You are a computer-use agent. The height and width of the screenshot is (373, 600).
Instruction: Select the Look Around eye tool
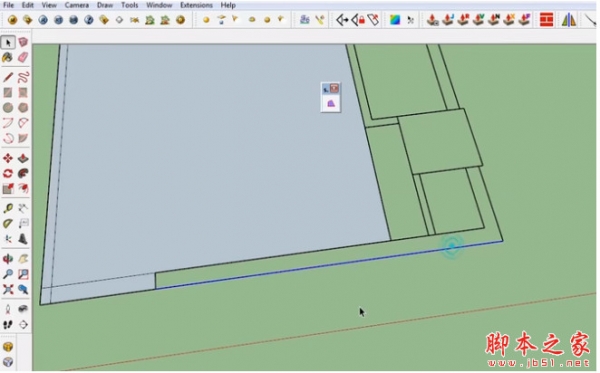pyautogui.click(x=23, y=309)
